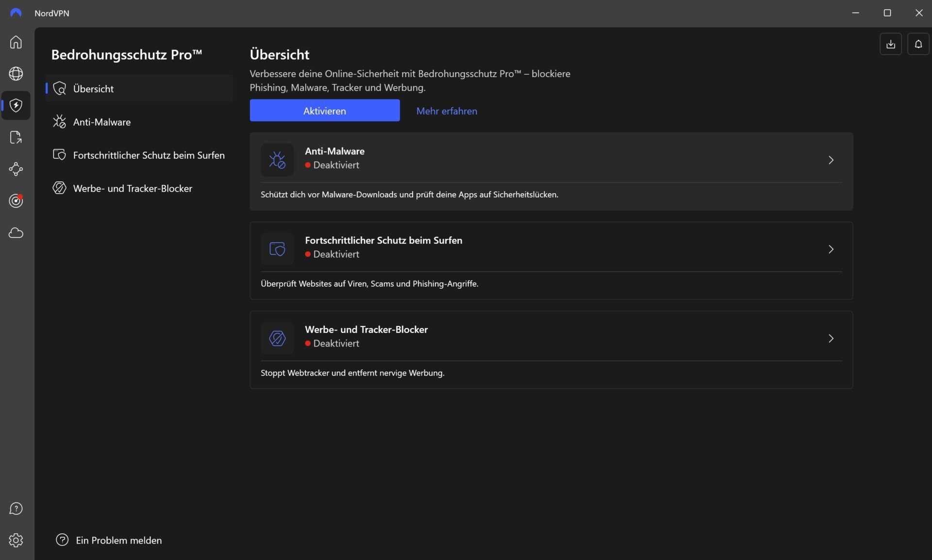932x560 pixels.
Task: Expand Werbe- und Tracker-Blocker card chevron
Action: 831,338
